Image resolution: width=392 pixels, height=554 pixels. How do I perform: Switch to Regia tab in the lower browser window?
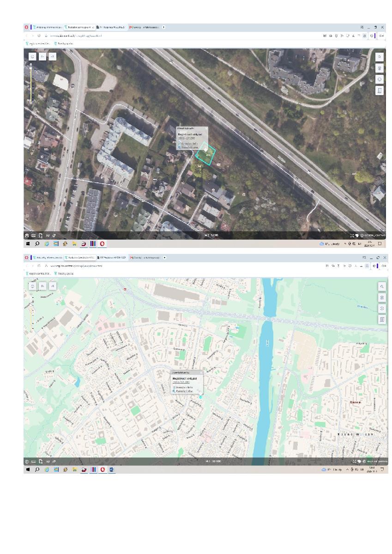pos(111,258)
